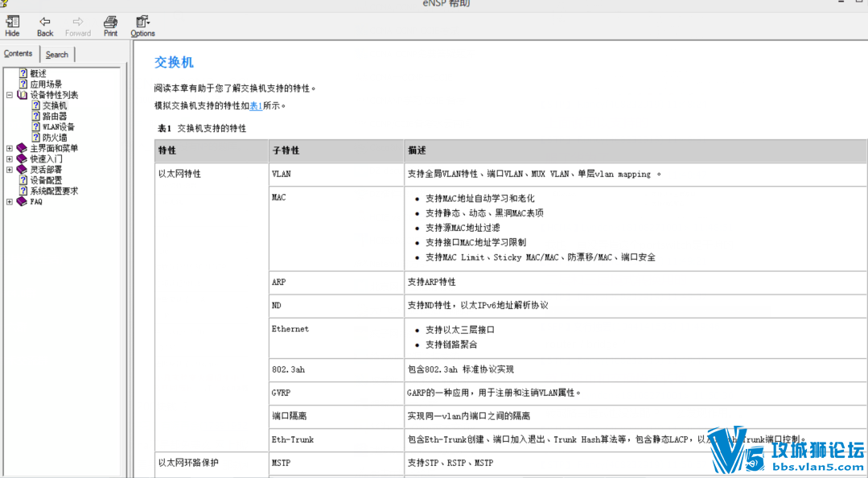Screen dimensions: 868x478
Task: Click the open book icon beside 设备特性列表
Action: tap(22, 95)
